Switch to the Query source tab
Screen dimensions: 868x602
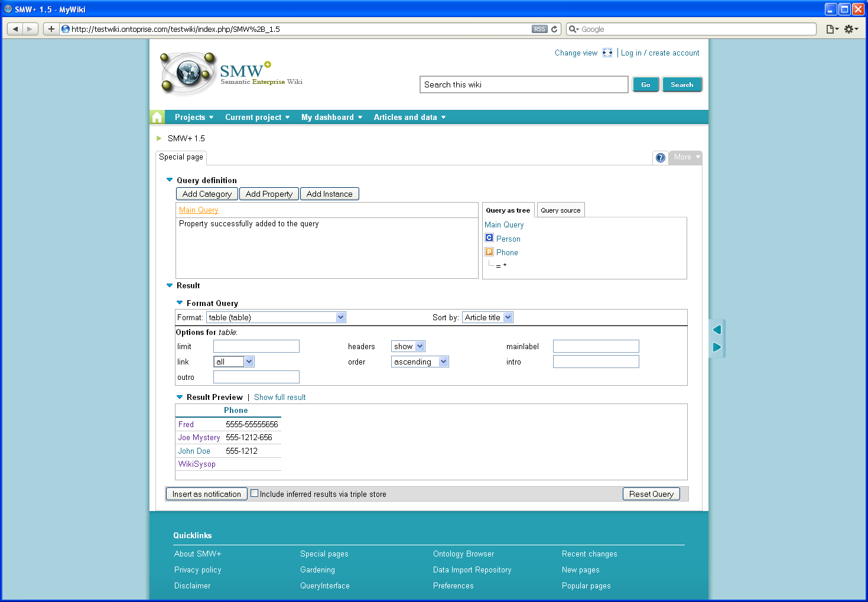[x=560, y=210]
